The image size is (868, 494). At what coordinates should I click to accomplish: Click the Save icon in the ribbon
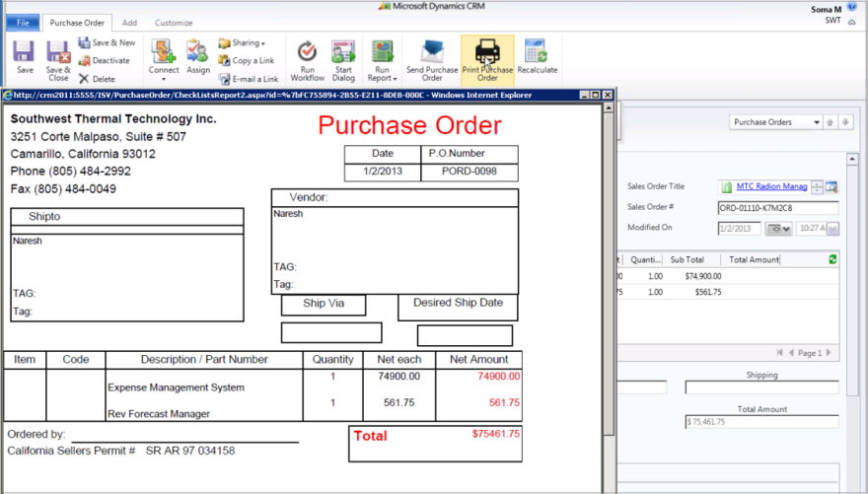(25, 52)
